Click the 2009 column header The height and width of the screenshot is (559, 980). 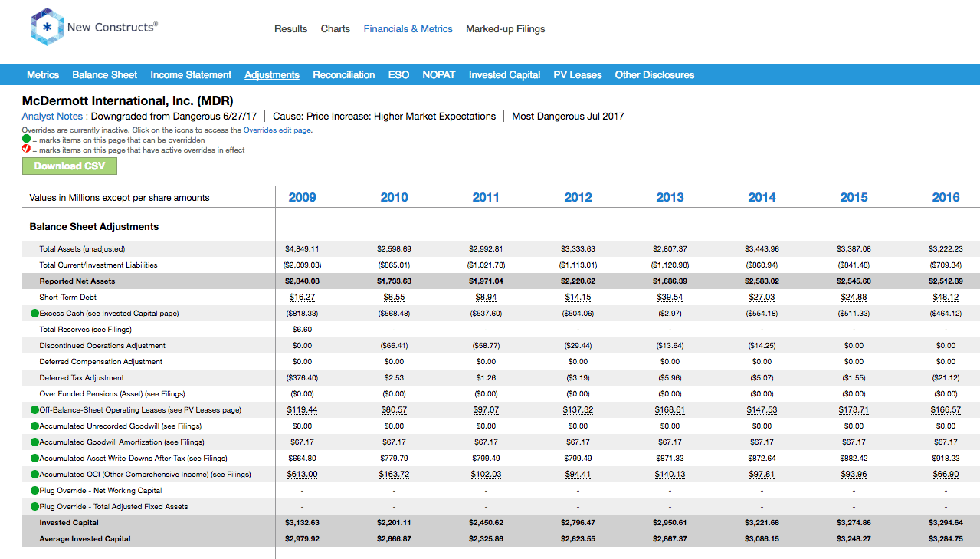coord(302,197)
